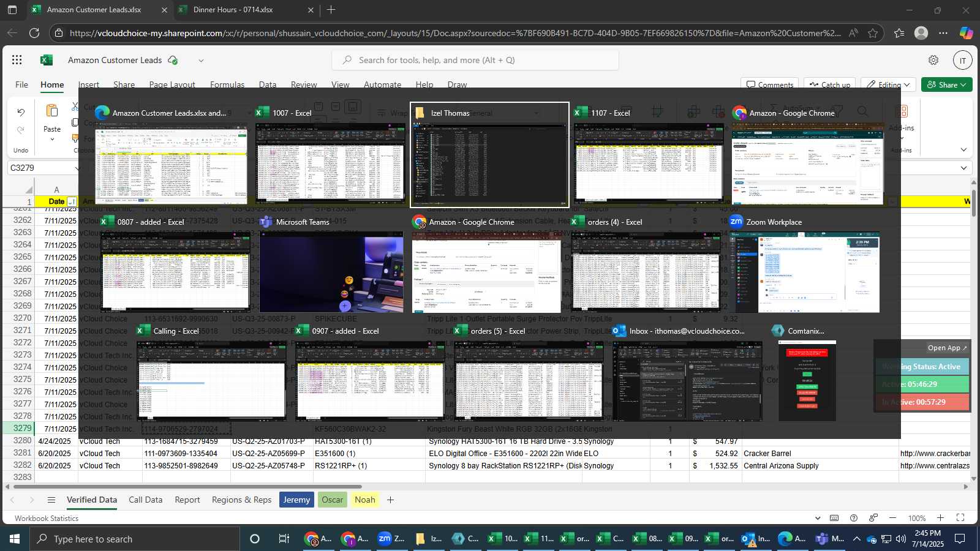Image resolution: width=980 pixels, height=551 pixels.
Task: Switch to orders (4) - Excel thumbnail
Action: [646, 272]
